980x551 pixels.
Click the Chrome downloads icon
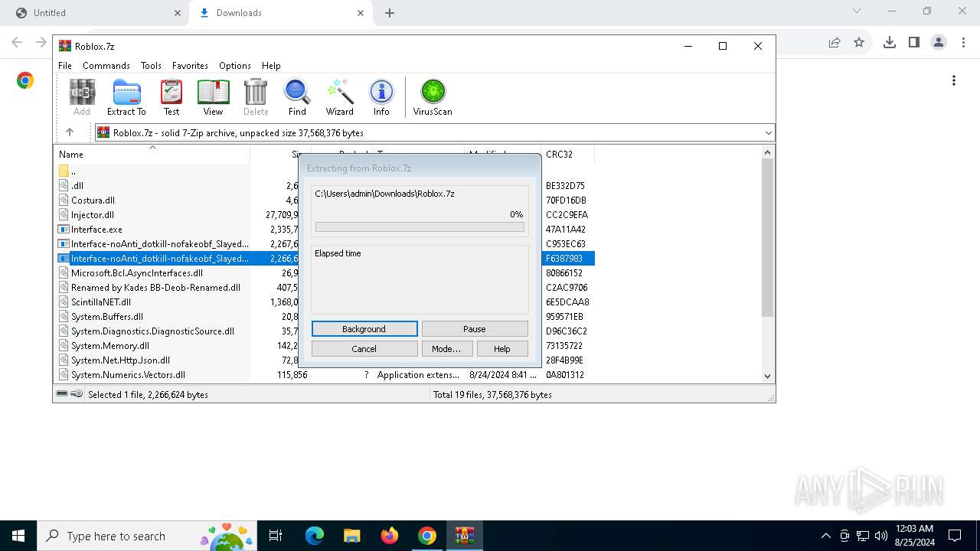(x=890, y=42)
